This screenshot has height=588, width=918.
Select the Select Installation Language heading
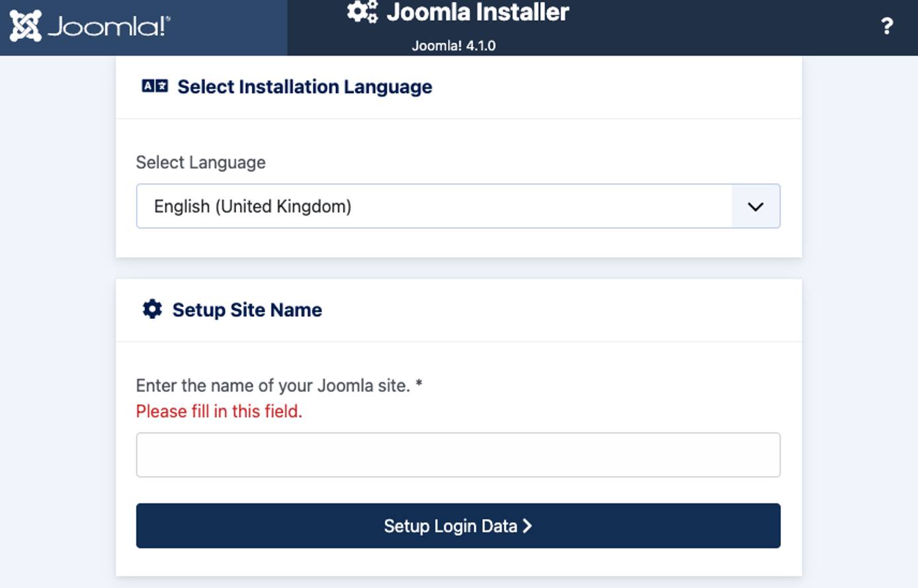coord(304,86)
